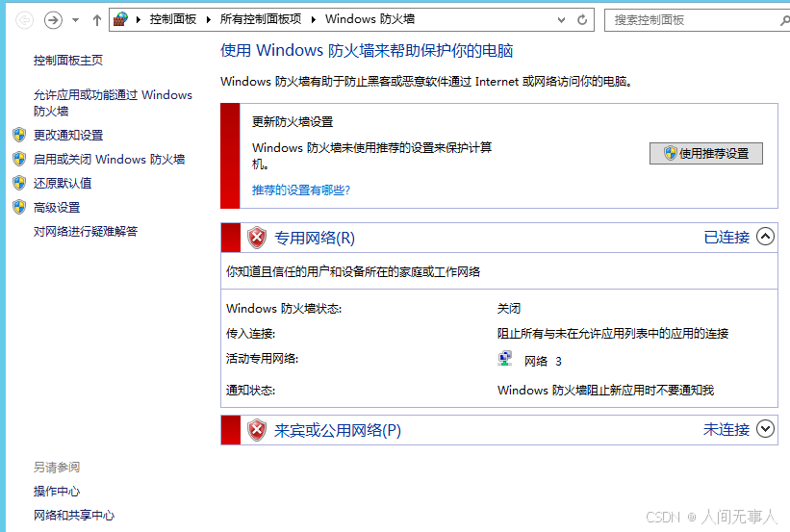Click shield icon beside 还原默认值
790x532 pixels.
[x=19, y=183]
